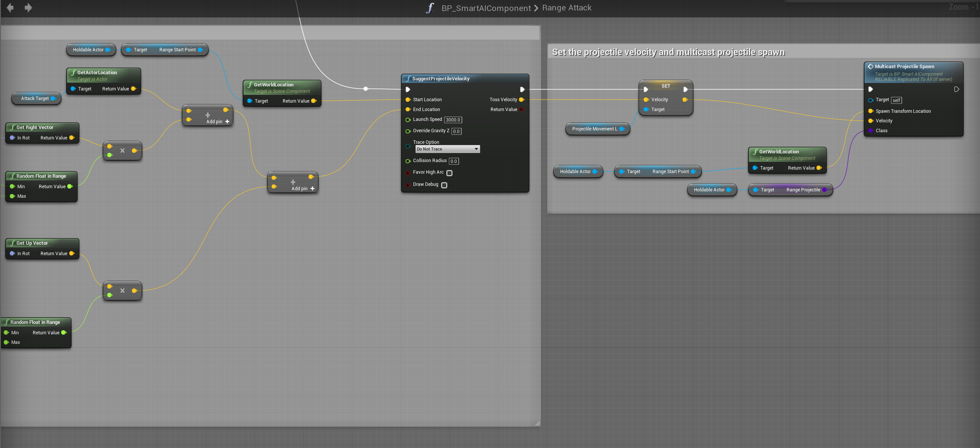Click Range Attack in the breadcrumb

567,8
